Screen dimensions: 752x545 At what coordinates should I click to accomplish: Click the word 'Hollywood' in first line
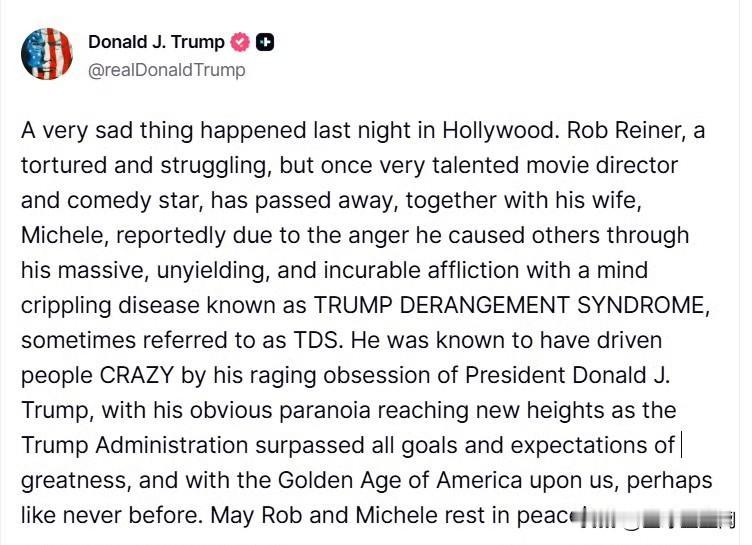[497, 130]
